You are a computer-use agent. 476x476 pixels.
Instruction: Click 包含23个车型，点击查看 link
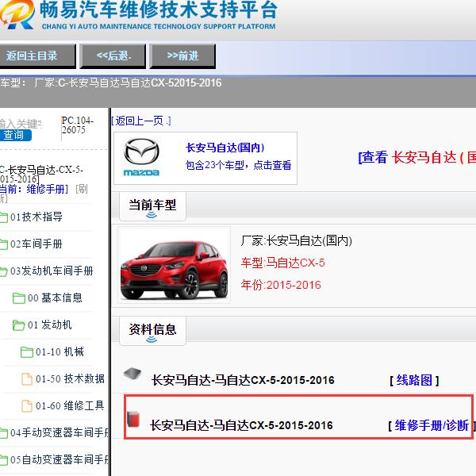(x=238, y=165)
